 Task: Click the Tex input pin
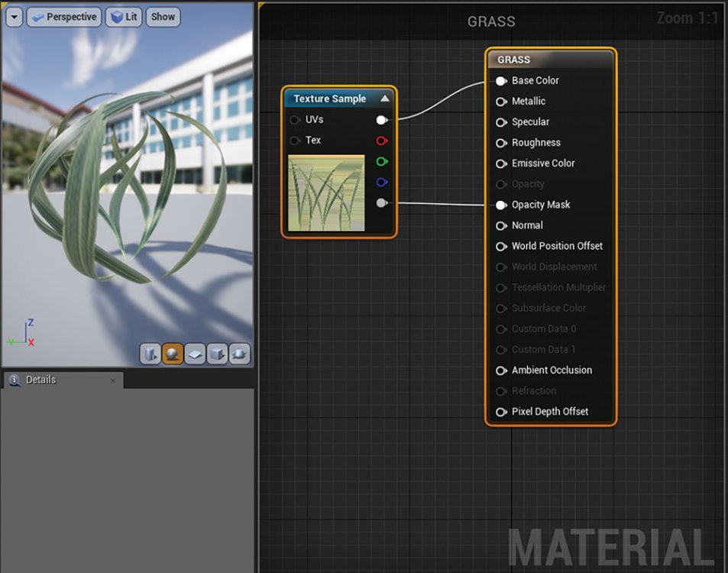click(294, 141)
